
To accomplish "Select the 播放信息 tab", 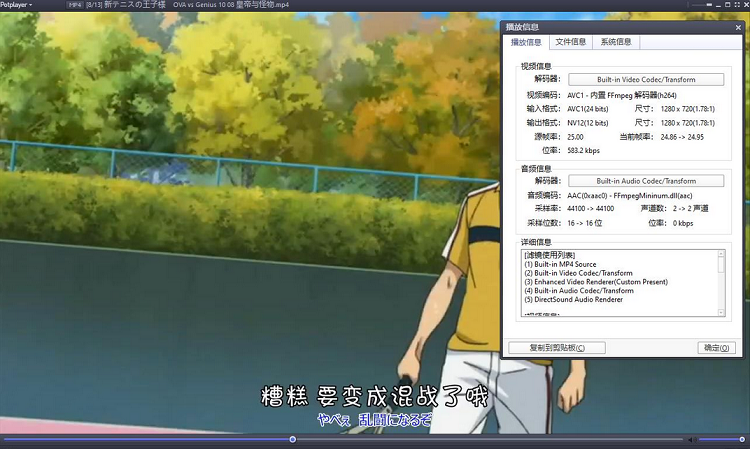I will point(526,42).
